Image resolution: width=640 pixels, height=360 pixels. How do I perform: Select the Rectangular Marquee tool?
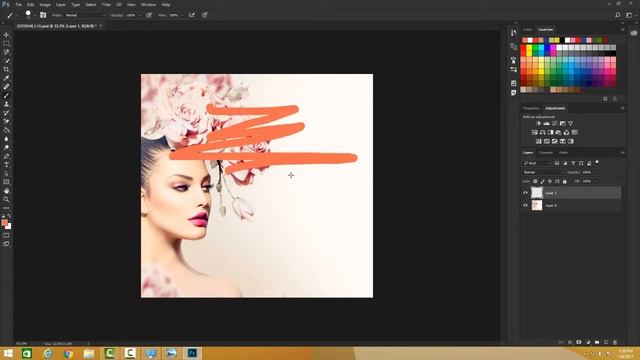[6, 43]
